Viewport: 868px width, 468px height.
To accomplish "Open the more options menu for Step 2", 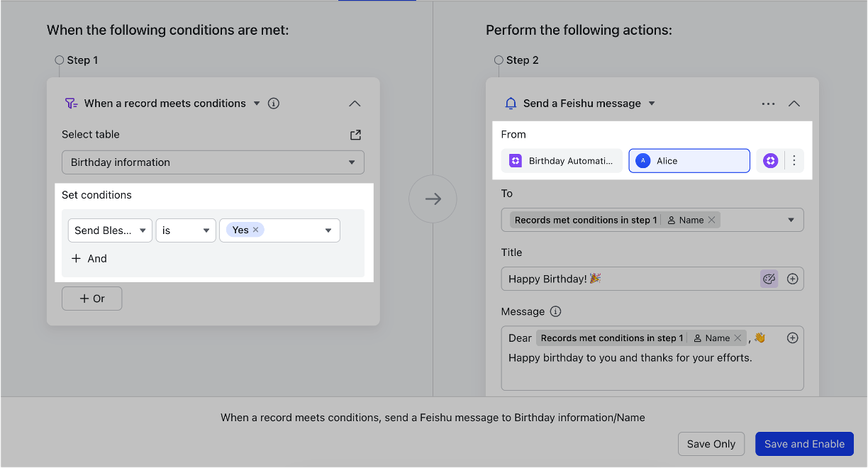I will click(768, 104).
